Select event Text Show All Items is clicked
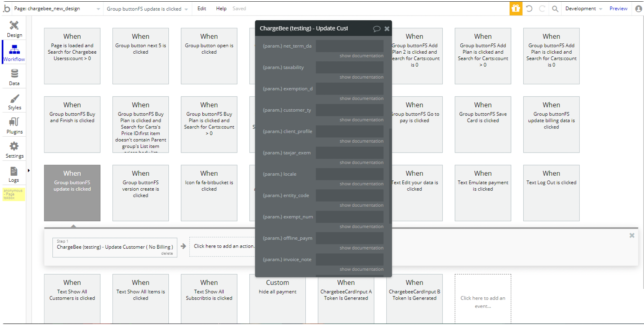This screenshot has height=336, width=644. click(140, 299)
